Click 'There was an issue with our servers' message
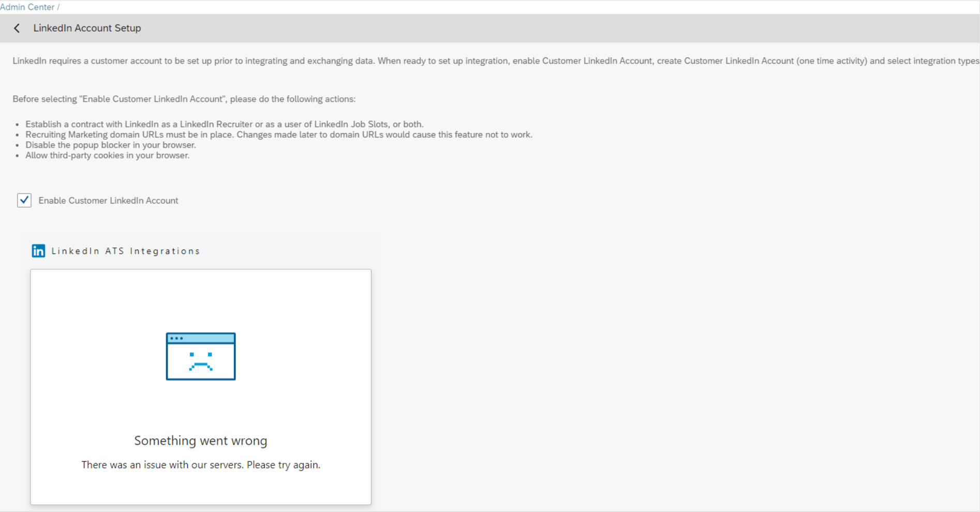980x512 pixels. pyautogui.click(x=201, y=465)
